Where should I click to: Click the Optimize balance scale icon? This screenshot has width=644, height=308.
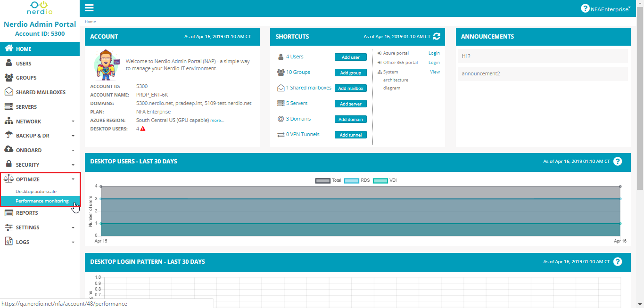coord(8,179)
